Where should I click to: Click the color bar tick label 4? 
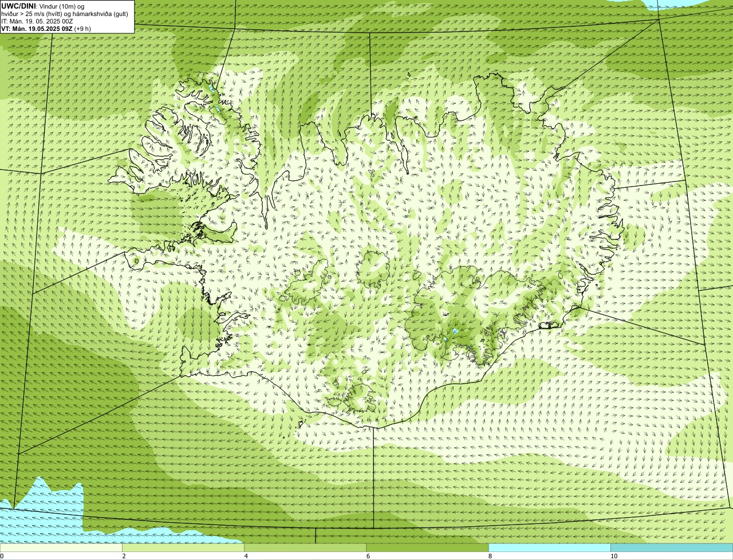[246, 556]
